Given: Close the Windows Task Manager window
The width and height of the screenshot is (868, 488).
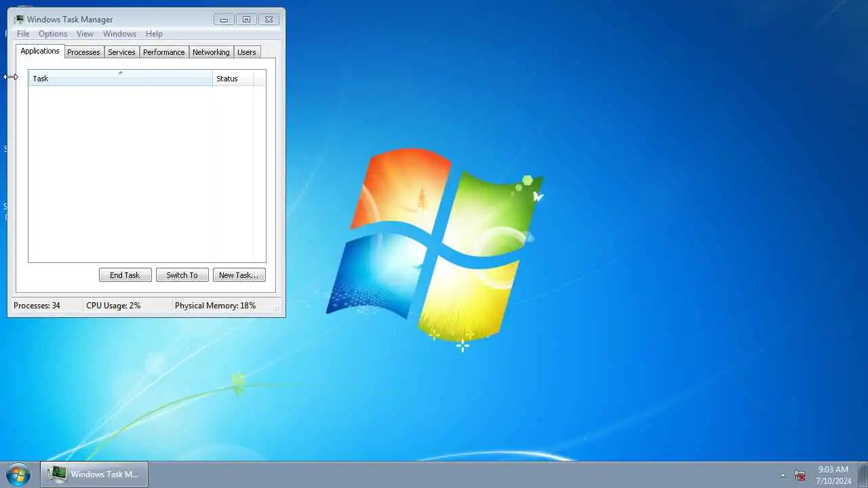Looking at the screenshot, I should click(x=269, y=20).
